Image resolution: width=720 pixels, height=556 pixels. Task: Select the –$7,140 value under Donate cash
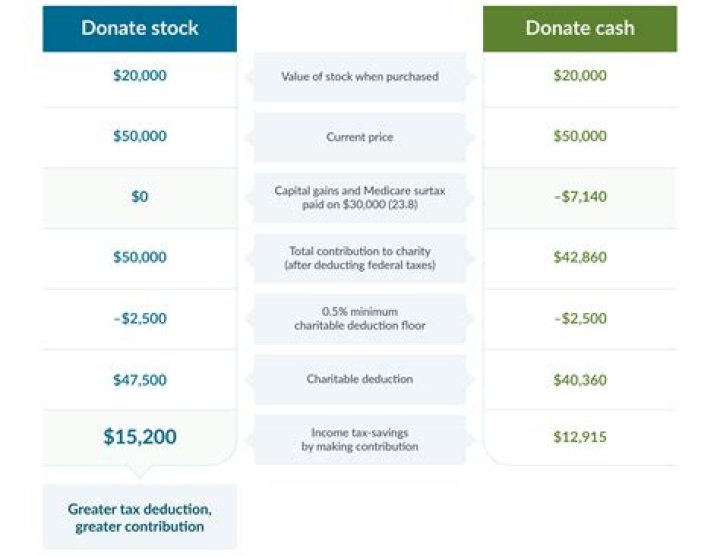[x=580, y=197]
